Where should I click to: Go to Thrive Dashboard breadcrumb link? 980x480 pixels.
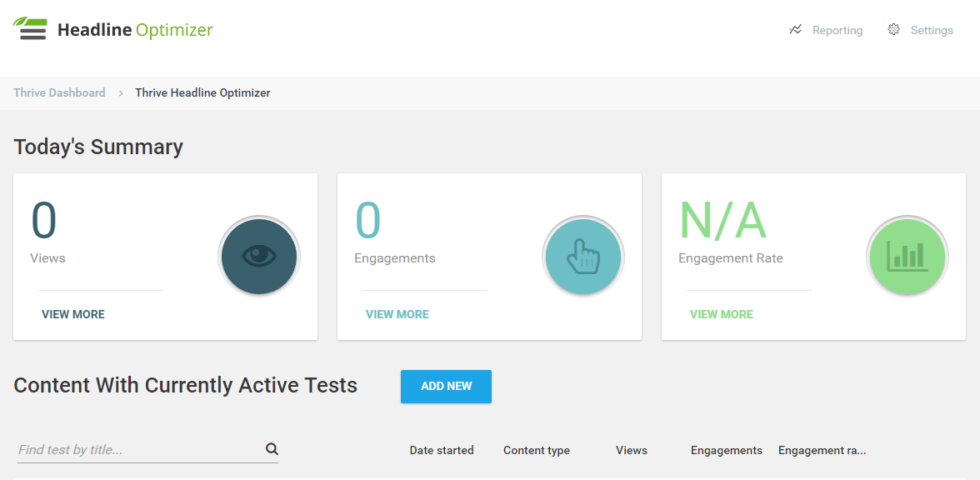click(x=59, y=93)
